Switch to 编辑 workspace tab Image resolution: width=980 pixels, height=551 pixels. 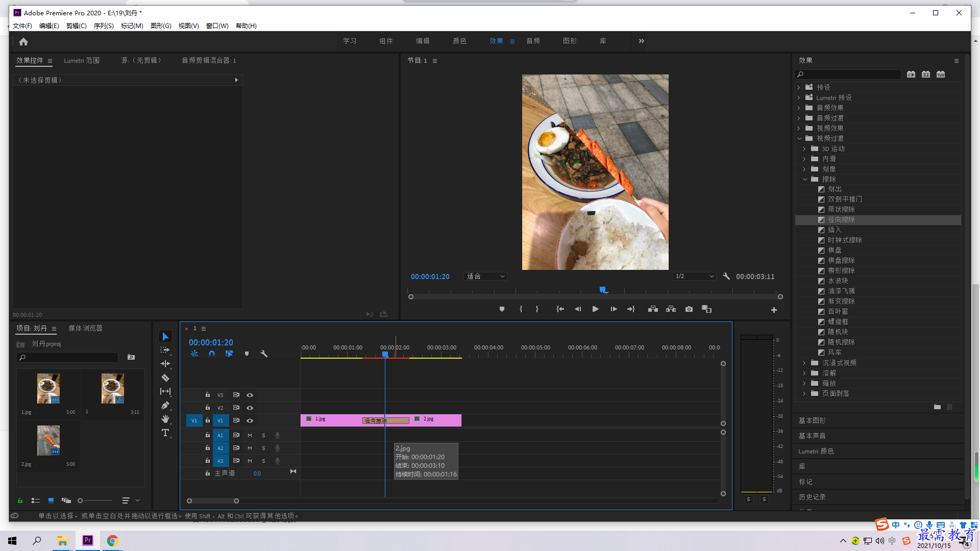pyautogui.click(x=423, y=41)
